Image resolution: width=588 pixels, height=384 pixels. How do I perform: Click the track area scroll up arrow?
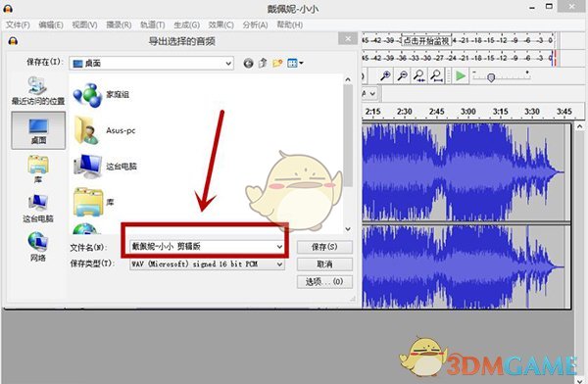pos(580,126)
